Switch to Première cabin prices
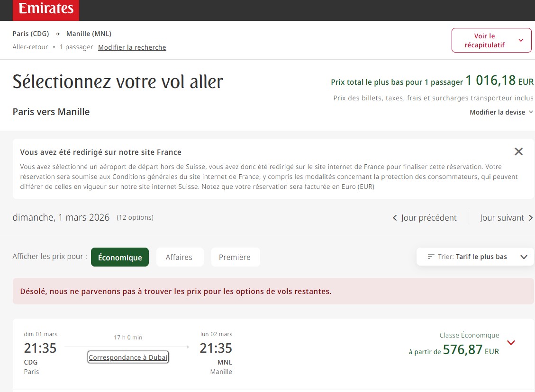Viewport: 535px width, 392px height. coord(235,258)
